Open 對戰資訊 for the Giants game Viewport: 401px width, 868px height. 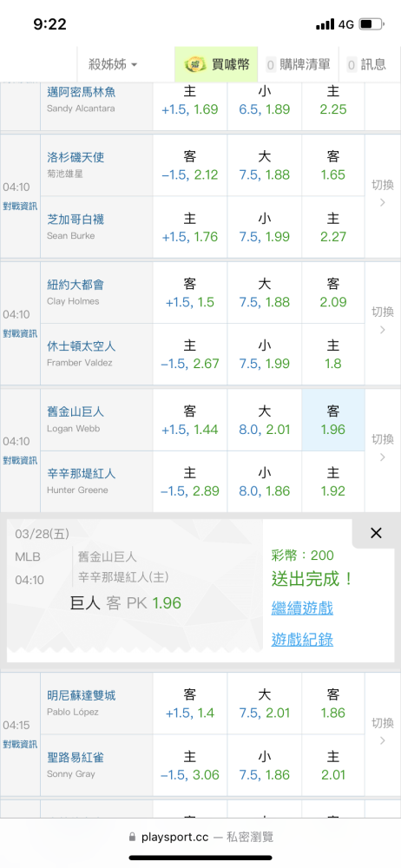tap(20, 461)
